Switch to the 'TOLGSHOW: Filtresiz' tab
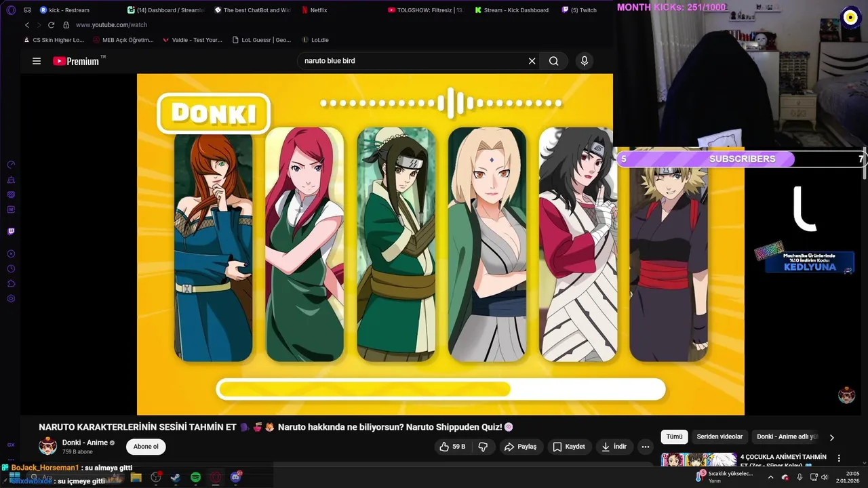Screen dimensions: 868x488 tap(426, 10)
